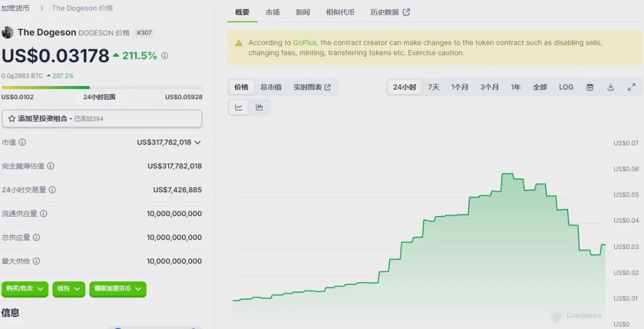The width and height of the screenshot is (644, 329).
Task: Click US$7,426,885 trading volume value
Action: 178,190
